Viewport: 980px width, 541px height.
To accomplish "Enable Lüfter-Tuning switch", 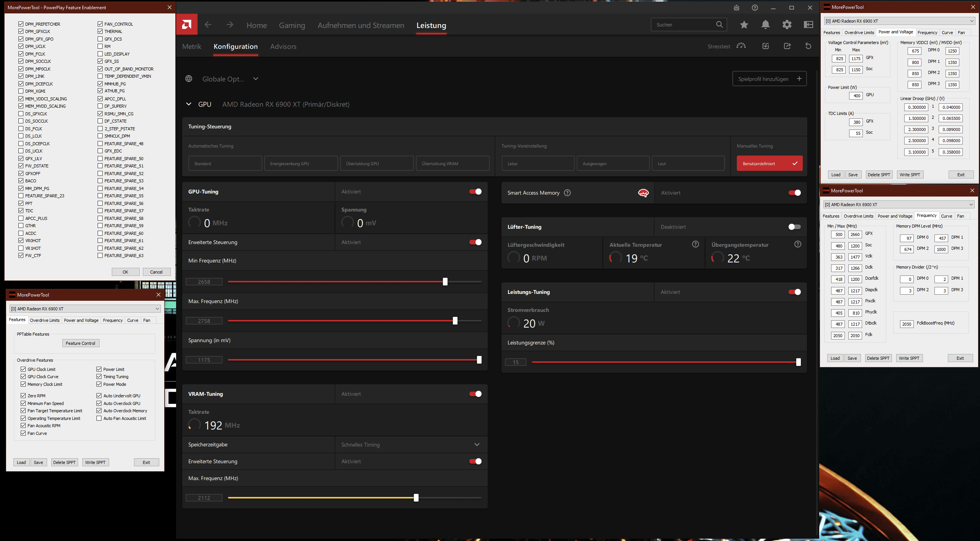I will point(795,227).
